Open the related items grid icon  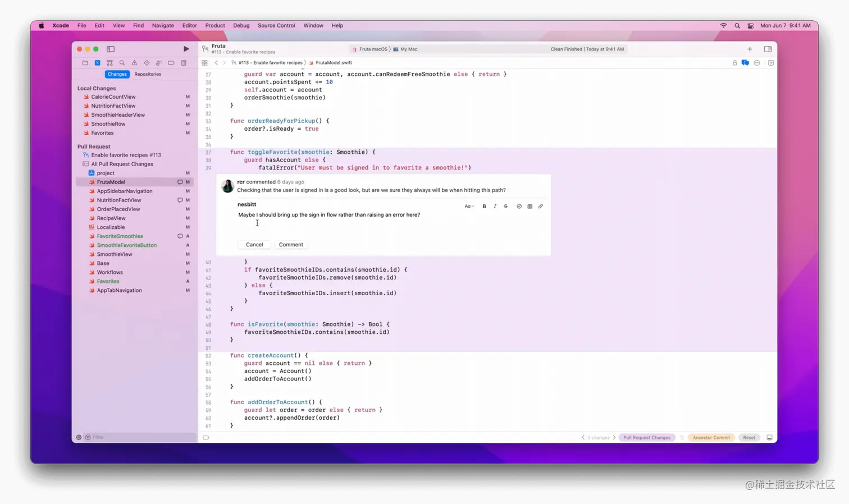pos(204,63)
